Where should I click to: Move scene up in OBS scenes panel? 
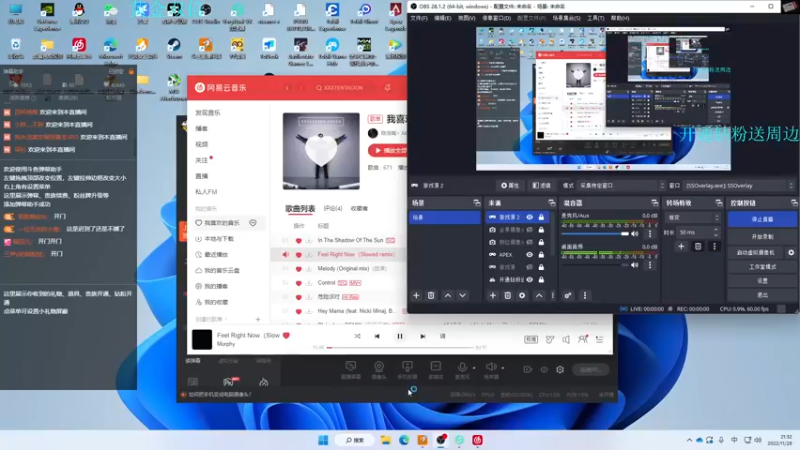pos(447,295)
